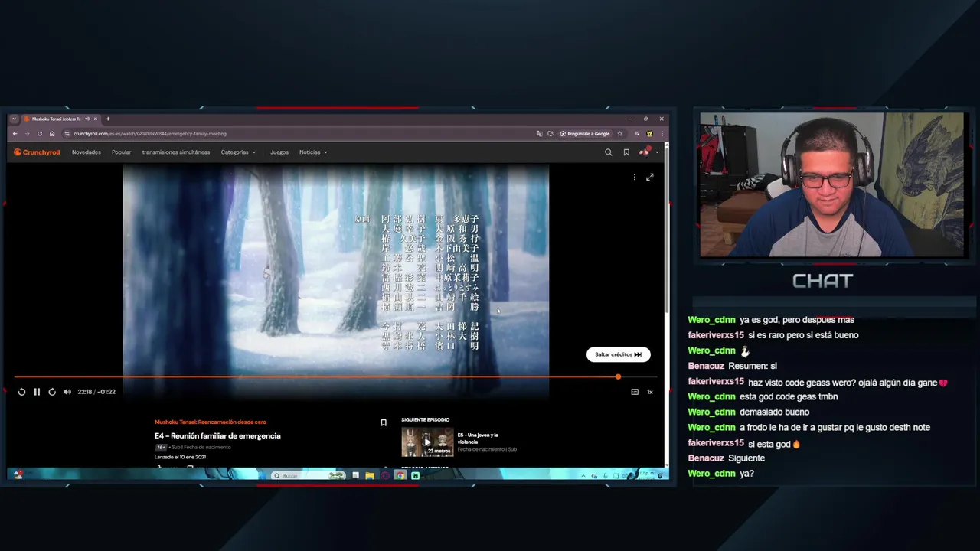The height and width of the screenshot is (551, 980).
Task: Open the Crunchyroll watchlist bookmark icon
Action: click(626, 152)
